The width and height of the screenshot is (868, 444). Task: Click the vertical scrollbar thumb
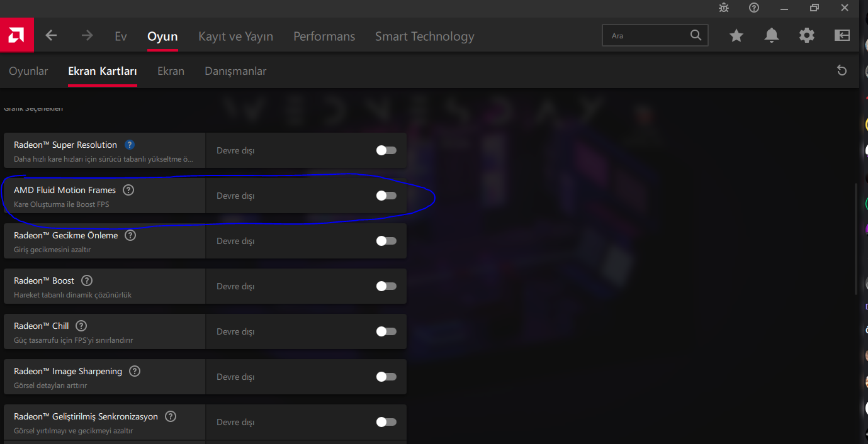(x=855, y=239)
